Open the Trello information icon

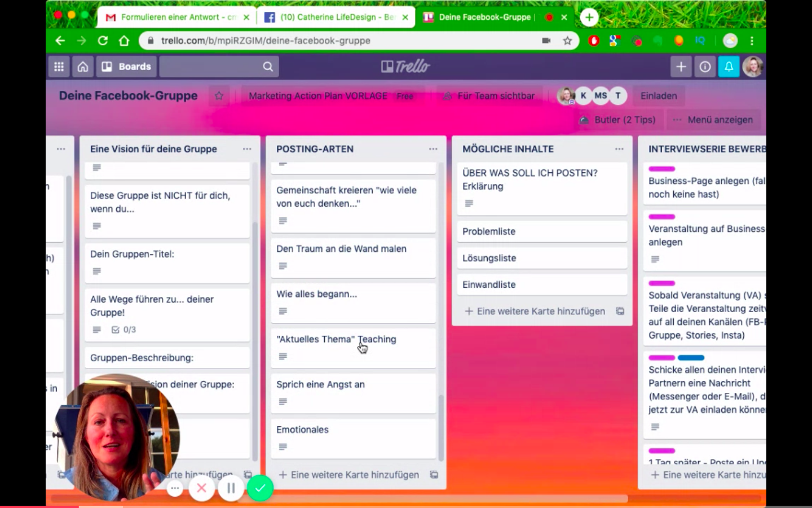[x=705, y=67]
